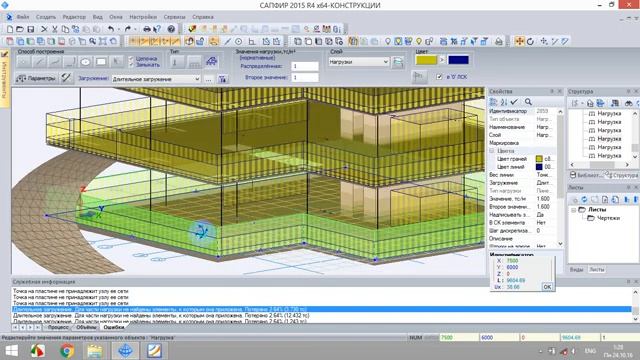Click the light bulb icon in toolbar
Viewport: 640px width, 360px height.
(x=388, y=41)
